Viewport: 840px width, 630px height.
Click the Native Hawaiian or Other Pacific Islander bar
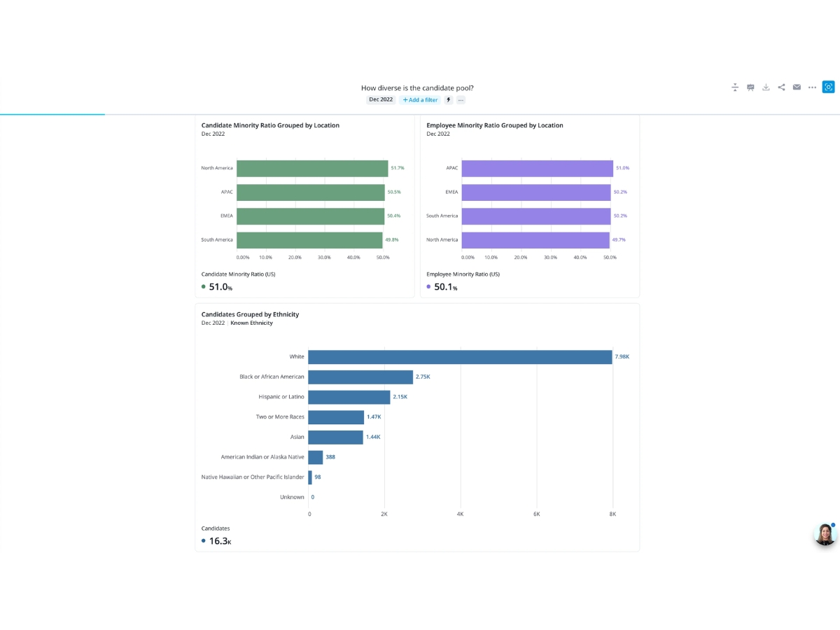(x=310, y=477)
